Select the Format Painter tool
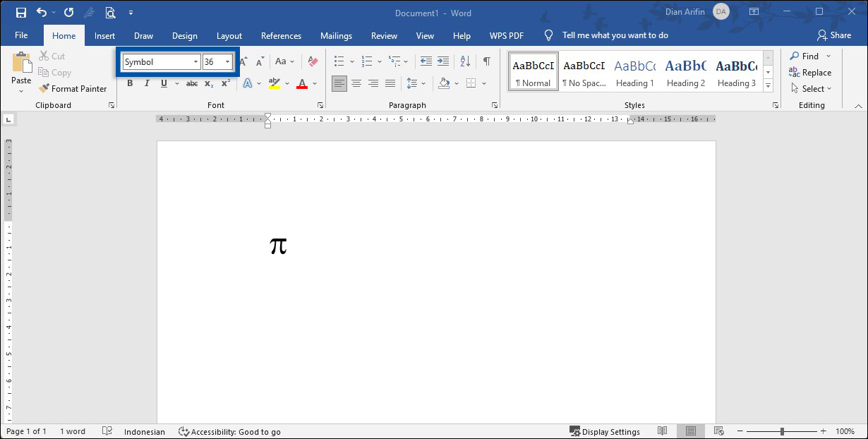This screenshot has width=868, height=439. click(73, 88)
